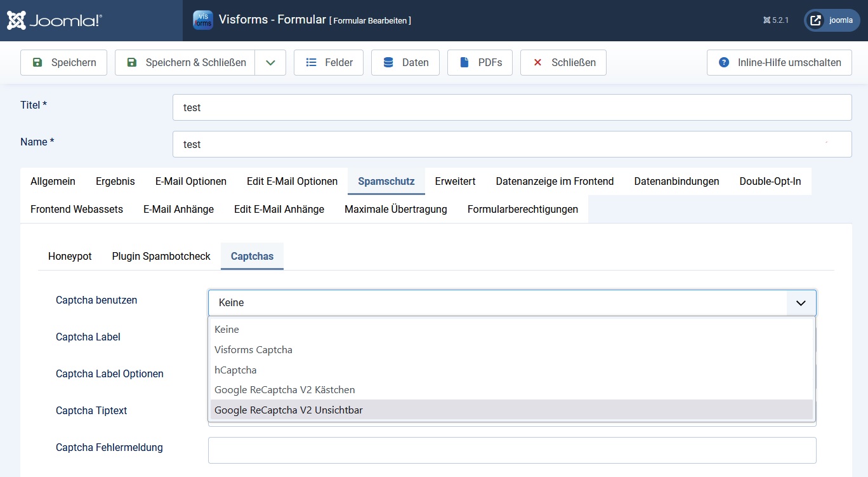This screenshot has height=477, width=868.
Task: Choose hCaptcha from the list
Action: click(235, 370)
